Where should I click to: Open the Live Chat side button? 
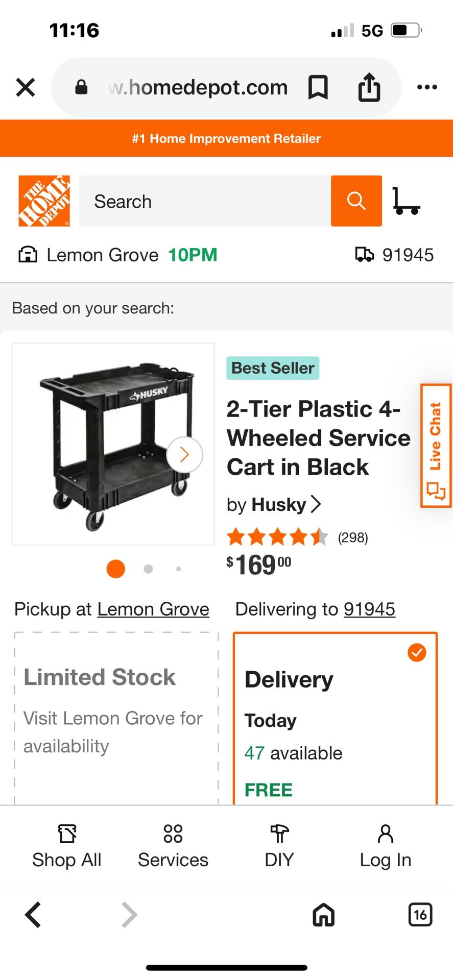[x=436, y=446]
